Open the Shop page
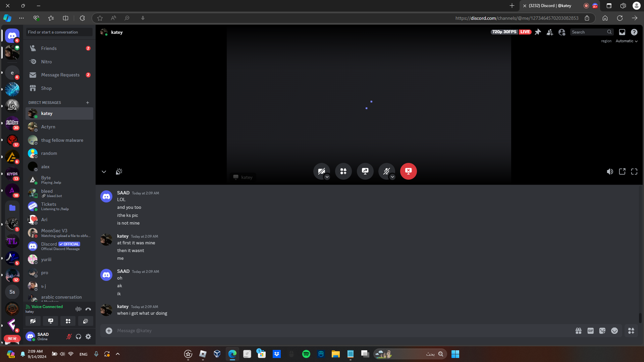Image resolution: width=644 pixels, height=362 pixels. point(59,88)
